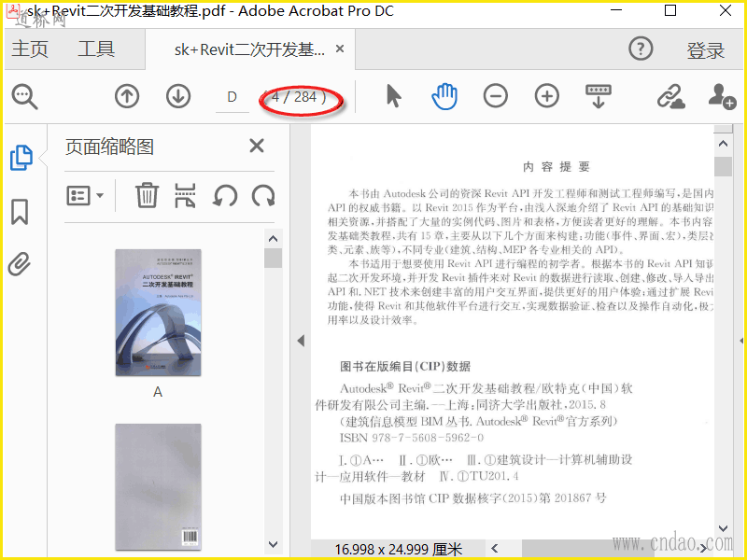Click the page size 16.998 x 24.999 厘米 label
Image resolution: width=747 pixels, height=560 pixels.
point(399,549)
